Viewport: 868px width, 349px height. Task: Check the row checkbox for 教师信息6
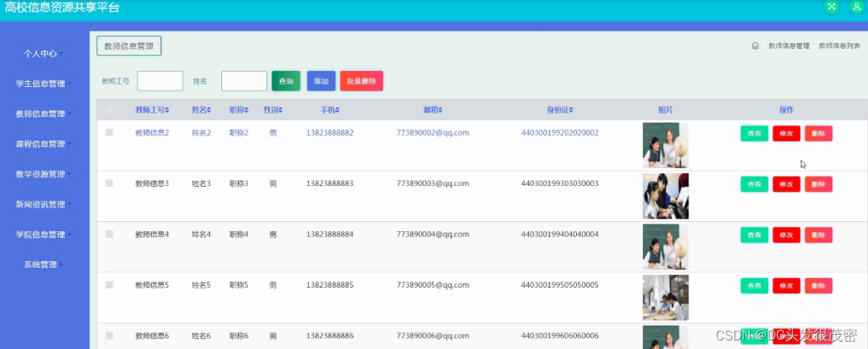click(109, 335)
